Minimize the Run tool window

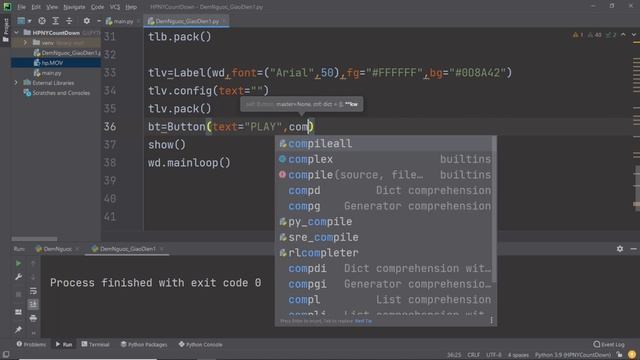[633, 249]
